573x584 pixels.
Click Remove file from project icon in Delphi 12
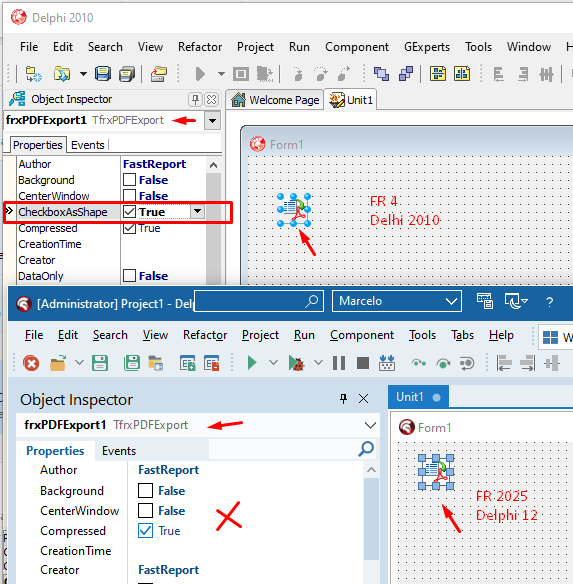[212, 363]
